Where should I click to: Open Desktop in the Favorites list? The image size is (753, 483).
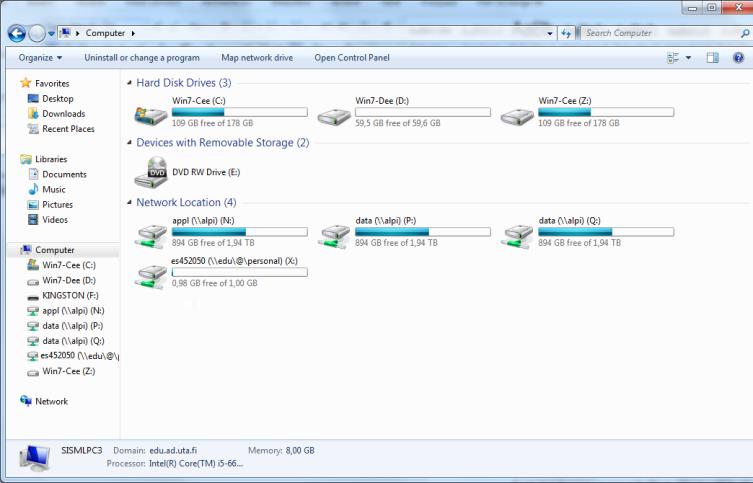click(58, 98)
